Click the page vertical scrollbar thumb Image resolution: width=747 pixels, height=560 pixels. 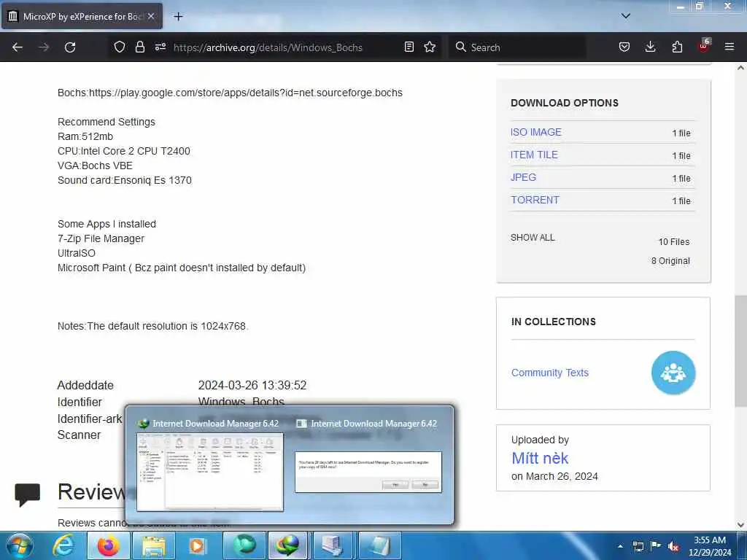pyautogui.click(x=740, y=351)
